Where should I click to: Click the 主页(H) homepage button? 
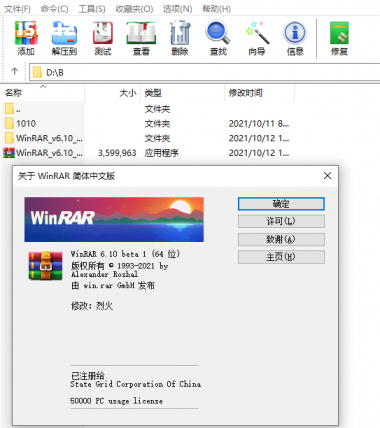pyautogui.click(x=281, y=257)
